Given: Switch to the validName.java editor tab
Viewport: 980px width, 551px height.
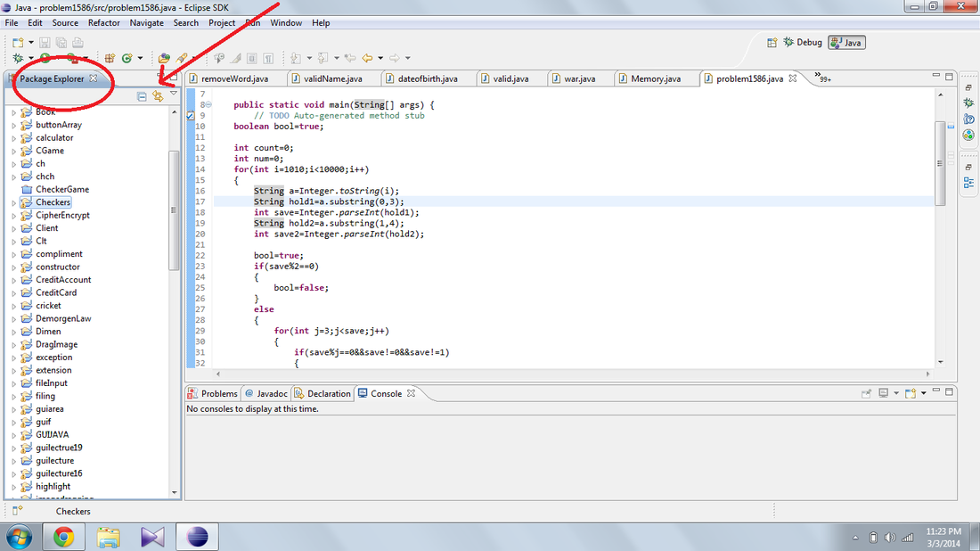Looking at the screenshot, I should (332, 78).
